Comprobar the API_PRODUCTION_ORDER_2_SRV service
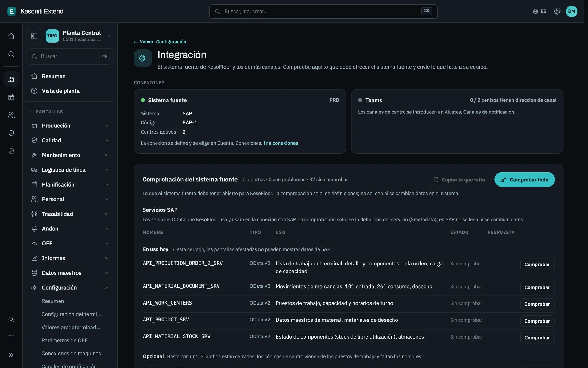 tap(537, 264)
